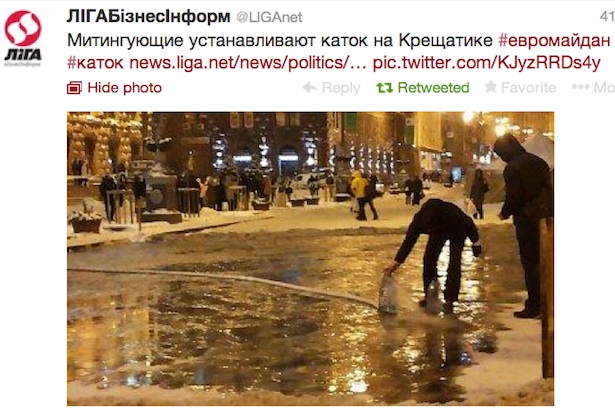This screenshot has width=615, height=408.
Task: Undo retweet via Retweeted label
Action: tap(433, 87)
